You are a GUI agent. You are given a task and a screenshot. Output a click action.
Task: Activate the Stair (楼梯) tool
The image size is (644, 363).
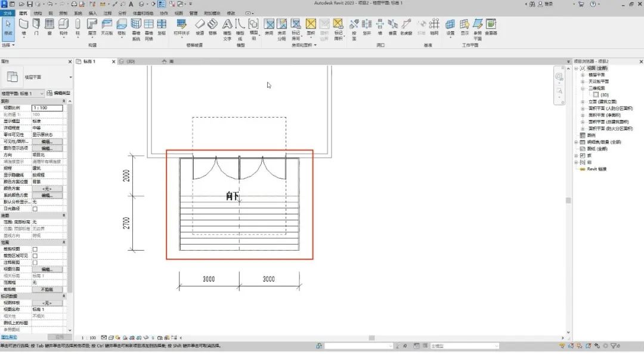coord(213,27)
